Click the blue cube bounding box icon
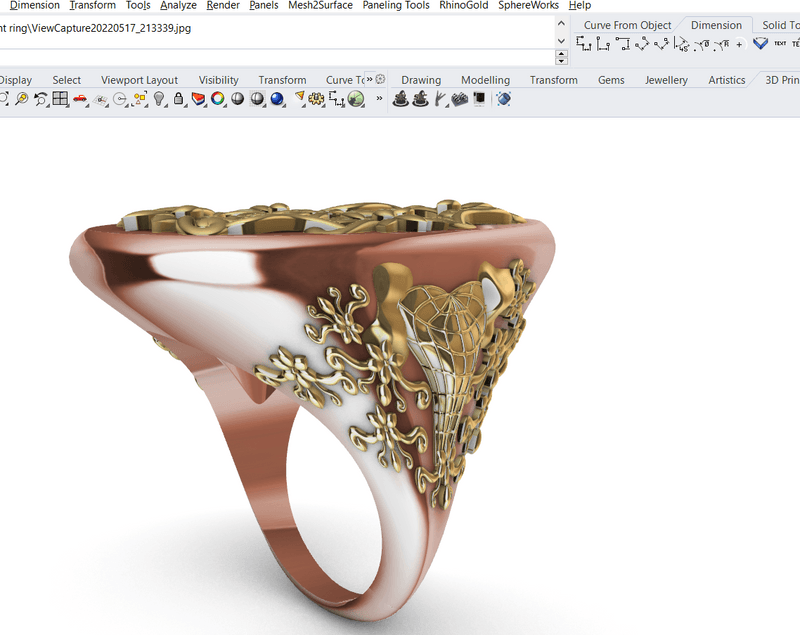Viewport: 800px width, 635px height. 503,98
